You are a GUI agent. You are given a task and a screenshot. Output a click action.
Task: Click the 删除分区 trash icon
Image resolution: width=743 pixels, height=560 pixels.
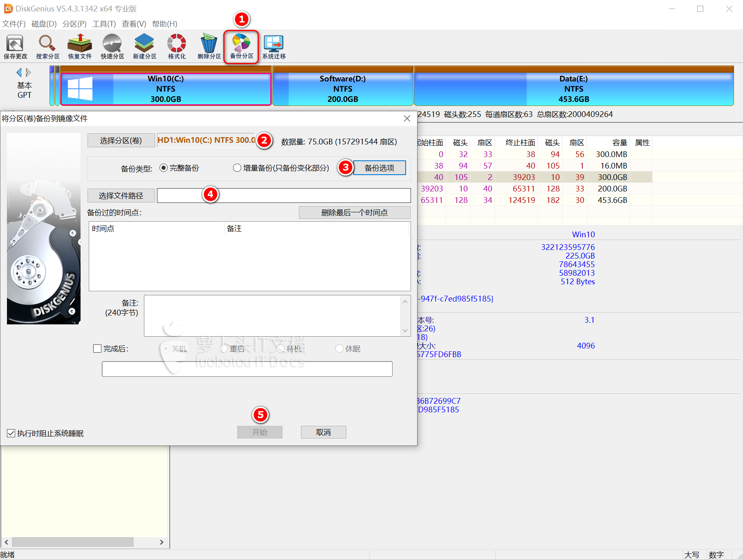coord(209,47)
